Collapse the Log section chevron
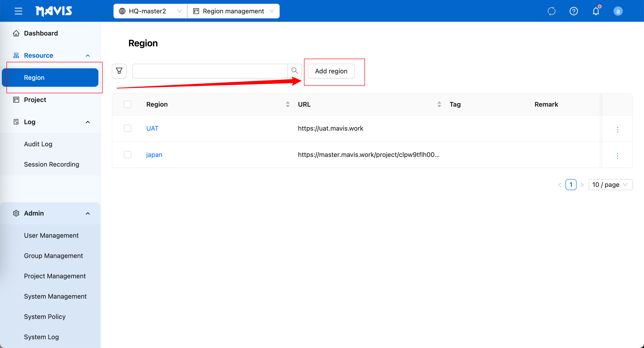Screen dimensions: 644x348 click(x=88, y=122)
